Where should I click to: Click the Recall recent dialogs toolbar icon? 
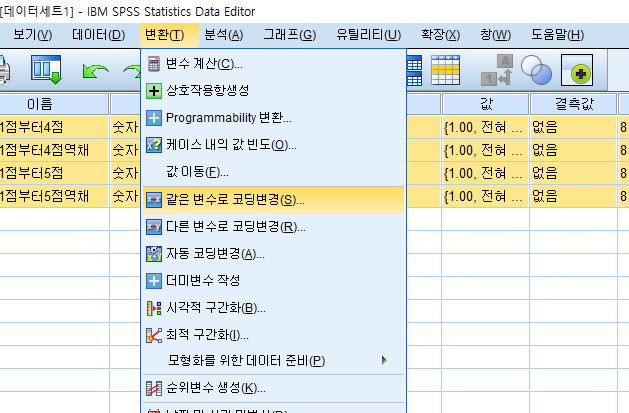[x=47, y=69]
